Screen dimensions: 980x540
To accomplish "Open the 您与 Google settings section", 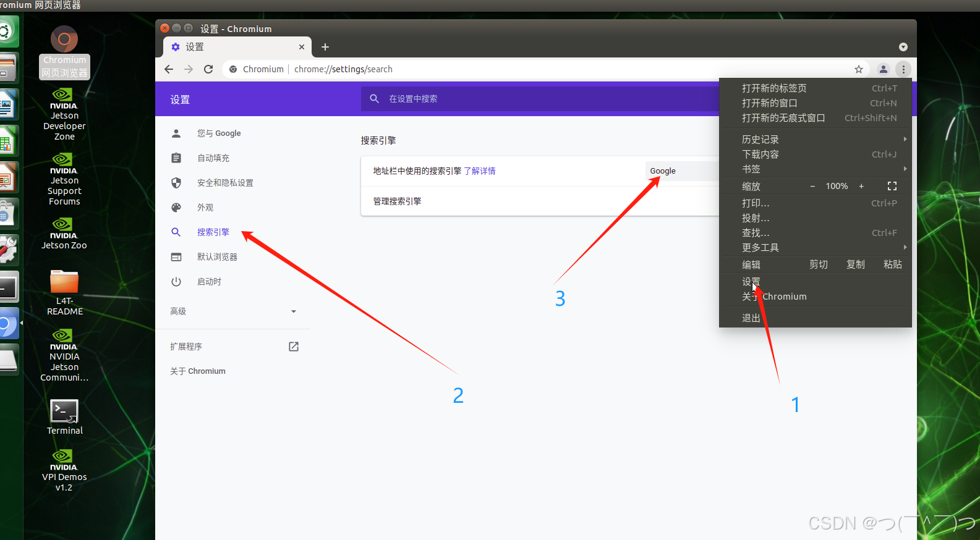I will coord(219,133).
